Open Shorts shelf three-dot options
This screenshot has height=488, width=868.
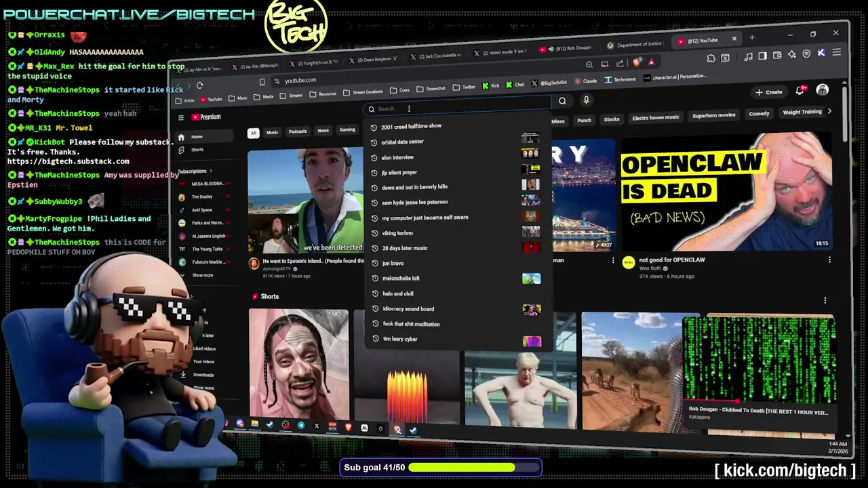(825, 300)
